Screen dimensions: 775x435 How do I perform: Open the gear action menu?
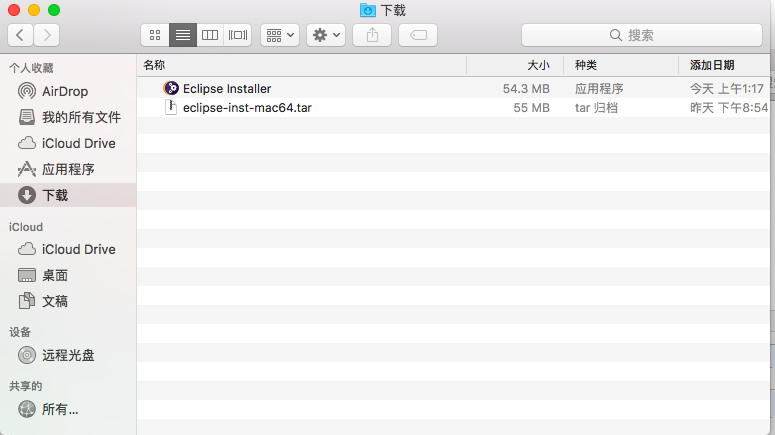(326, 35)
